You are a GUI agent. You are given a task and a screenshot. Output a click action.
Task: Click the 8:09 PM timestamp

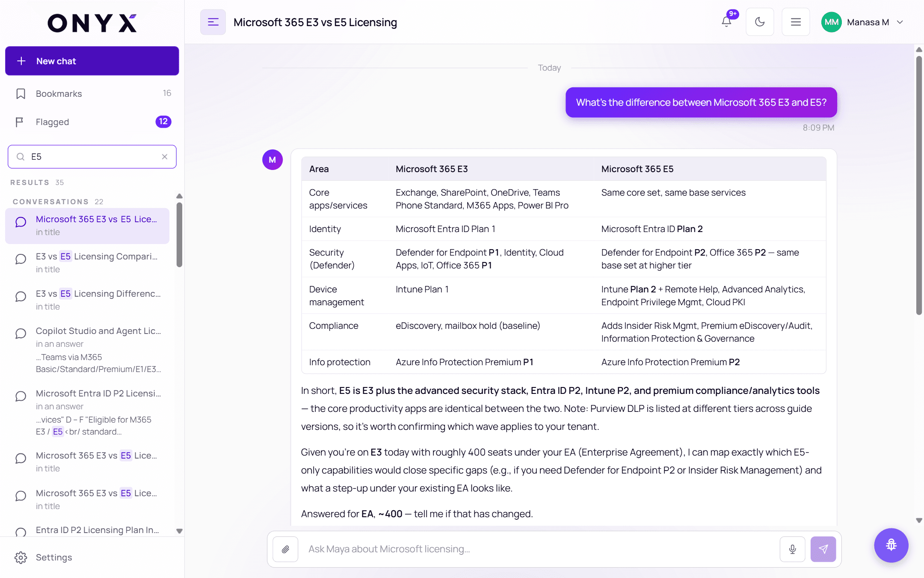(x=818, y=128)
